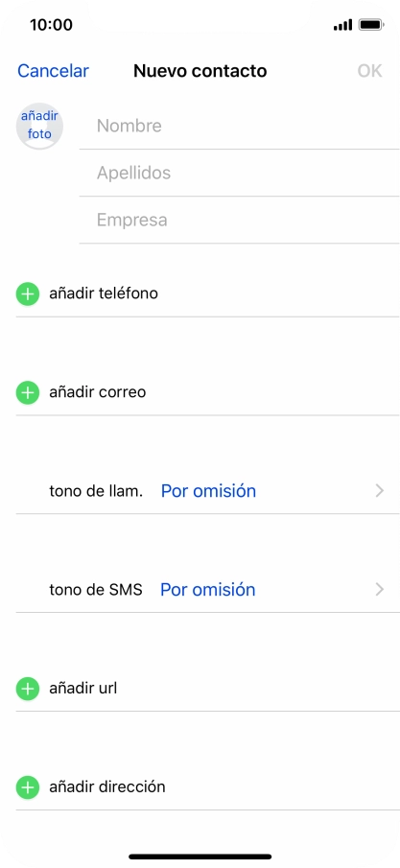The image size is (400, 868).
Task: Click the battery icon in status bar
Action: 371,25
